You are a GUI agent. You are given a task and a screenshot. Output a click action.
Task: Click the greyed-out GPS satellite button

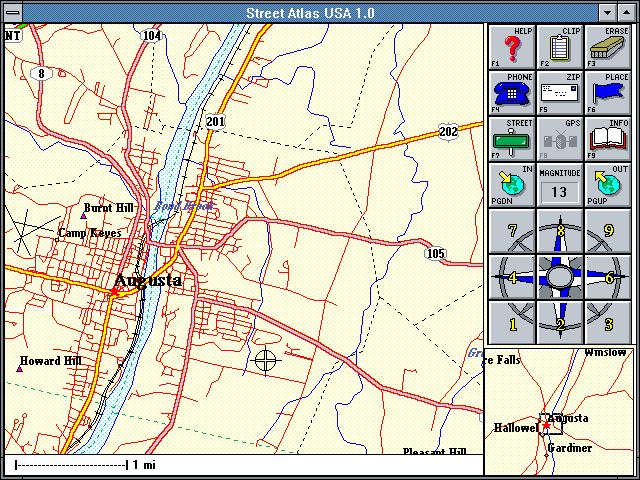pos(559,139)
